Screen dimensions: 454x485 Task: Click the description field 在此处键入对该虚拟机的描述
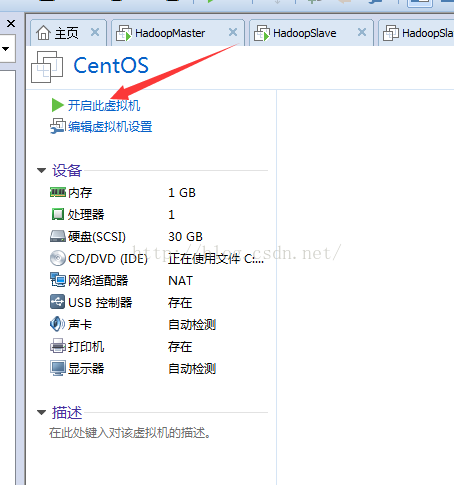pos(130,433)
